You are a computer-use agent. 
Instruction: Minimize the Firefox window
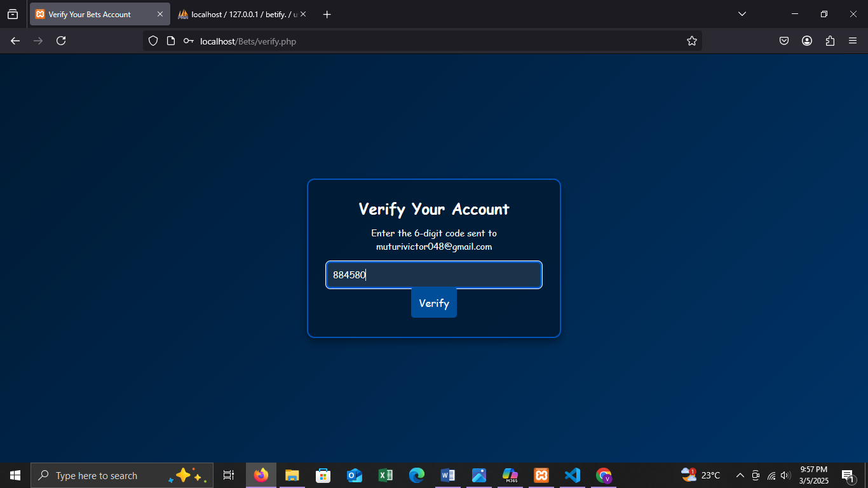tap(795, 14)
